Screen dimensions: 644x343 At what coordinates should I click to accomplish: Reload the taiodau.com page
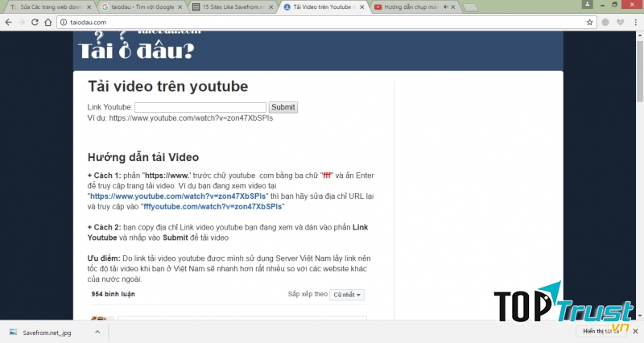(x=40, y=22)
